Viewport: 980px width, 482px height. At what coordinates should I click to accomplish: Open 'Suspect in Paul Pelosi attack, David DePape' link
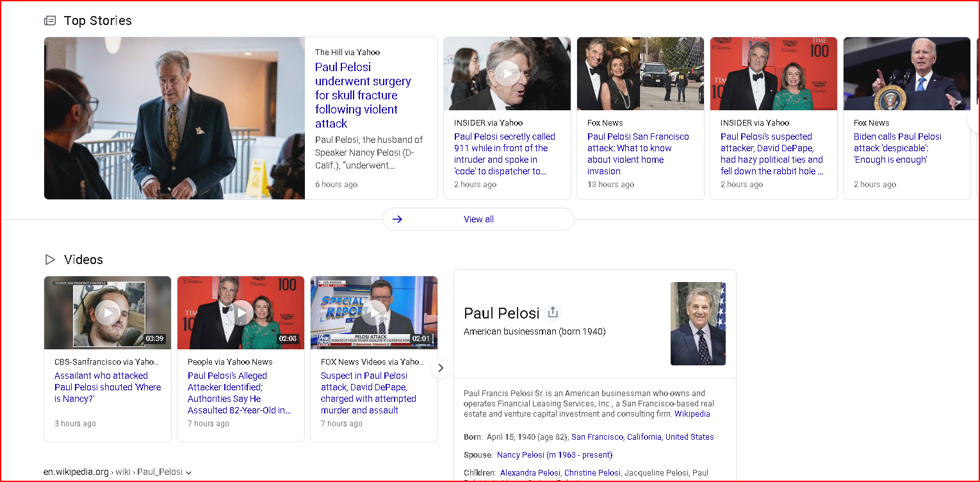368,393
